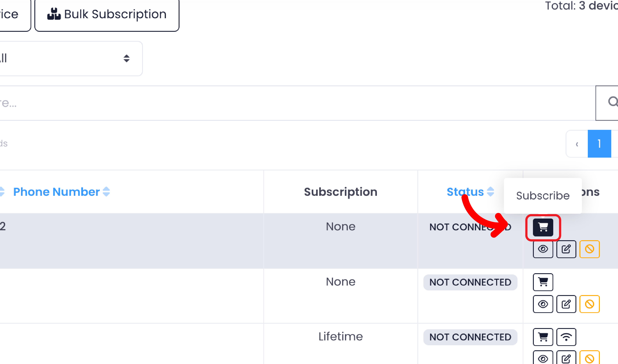Viewport: 618px width, 364px height.
Task: Click the orange block icon in second row
Action: pos(589,304)
